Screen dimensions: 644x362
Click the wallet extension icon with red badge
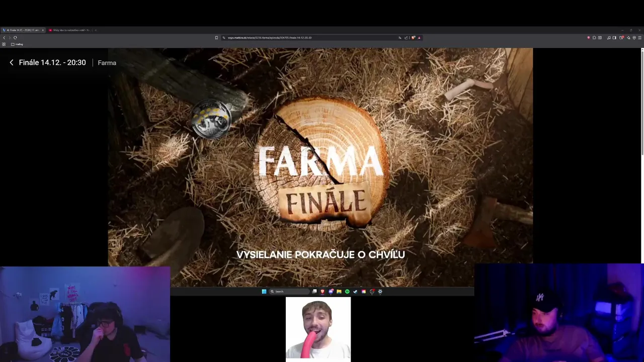622,38
